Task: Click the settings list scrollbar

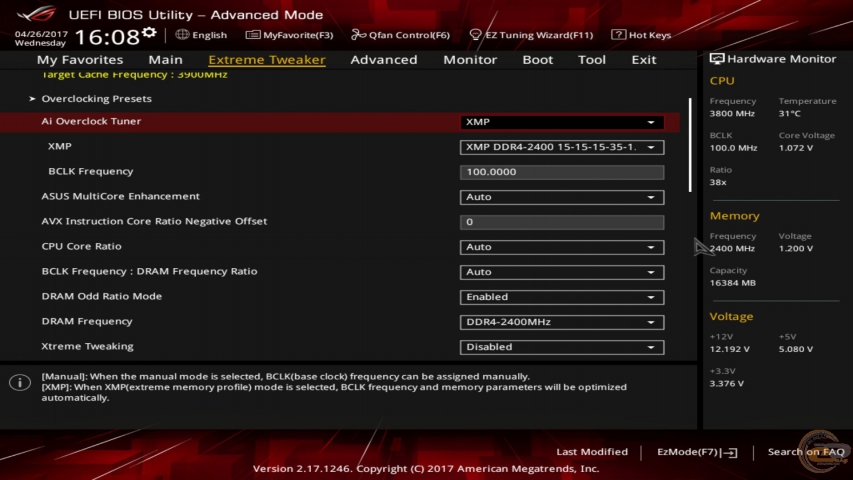Action: click(690, 145)
